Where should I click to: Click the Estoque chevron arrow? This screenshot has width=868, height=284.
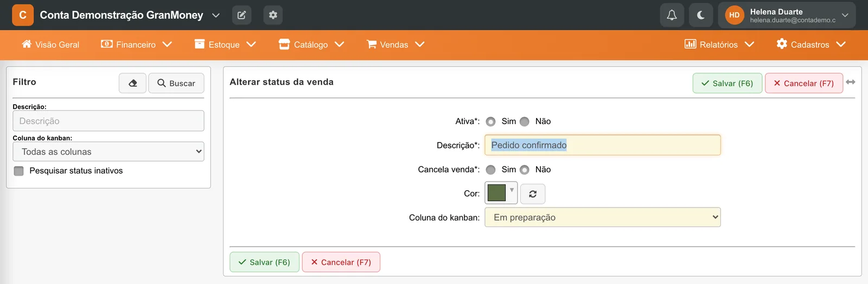[251, 44]
